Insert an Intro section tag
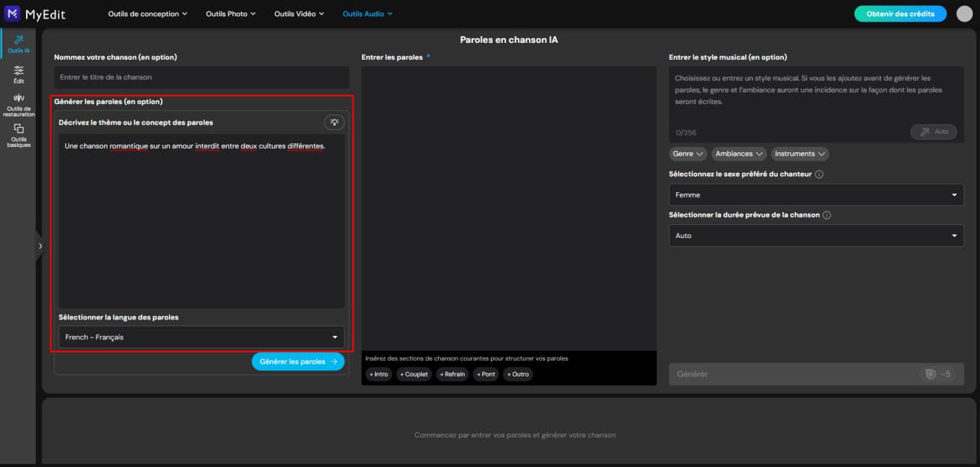This screenshot has width=980, height=467. (x=378, y=374)
